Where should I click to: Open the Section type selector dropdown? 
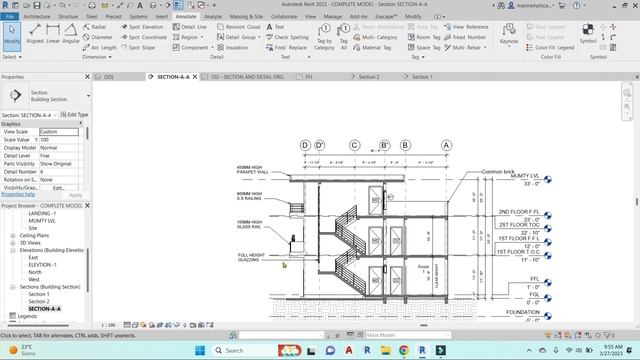point(88,96)
